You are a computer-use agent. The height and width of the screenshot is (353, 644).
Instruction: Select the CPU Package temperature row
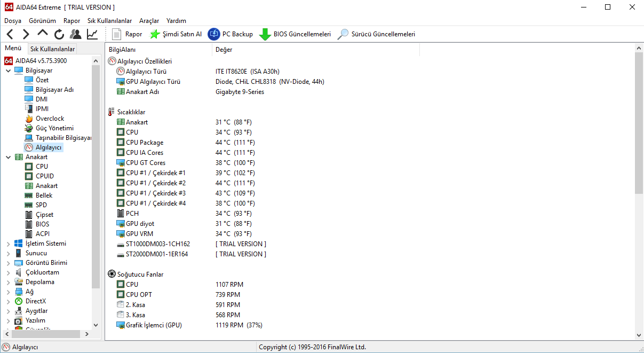[185, 143]
